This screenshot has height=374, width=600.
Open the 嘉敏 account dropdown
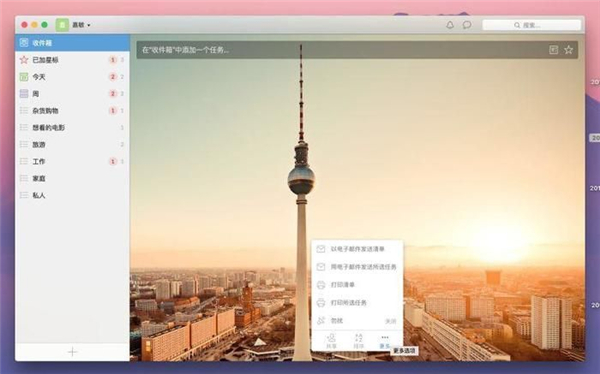tap(73, 25)
